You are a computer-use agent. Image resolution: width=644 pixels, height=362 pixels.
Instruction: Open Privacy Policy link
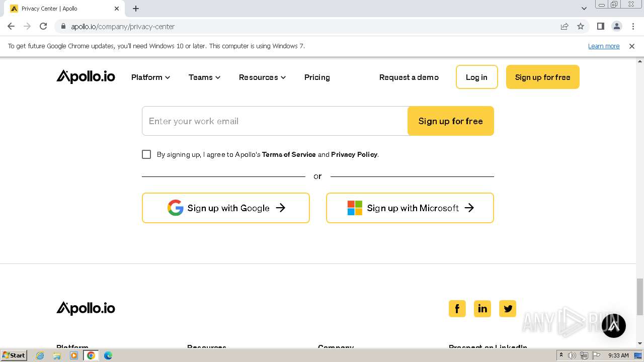pos(354,154)
